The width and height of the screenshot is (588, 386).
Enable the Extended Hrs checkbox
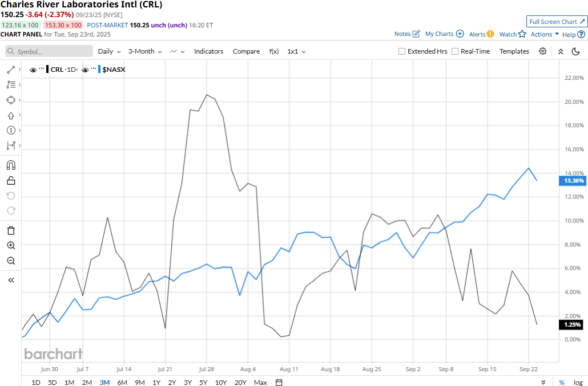tap(402, 51)
